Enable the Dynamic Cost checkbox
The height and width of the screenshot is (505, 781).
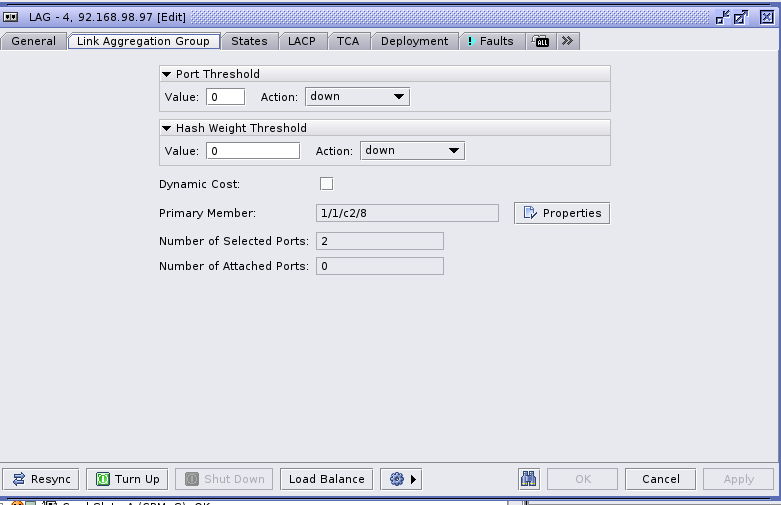click(x=326, y=184)
